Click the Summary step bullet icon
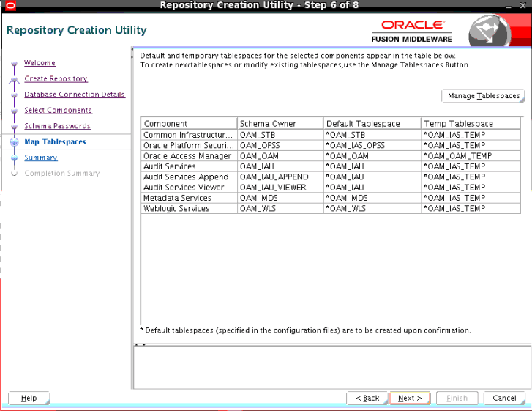 click(x=14, y=158)
